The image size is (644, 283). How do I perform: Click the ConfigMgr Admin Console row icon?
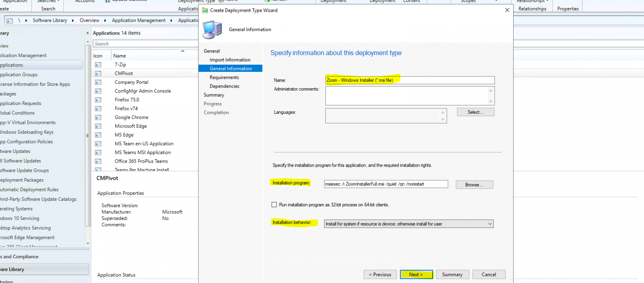tap(98, 91)
